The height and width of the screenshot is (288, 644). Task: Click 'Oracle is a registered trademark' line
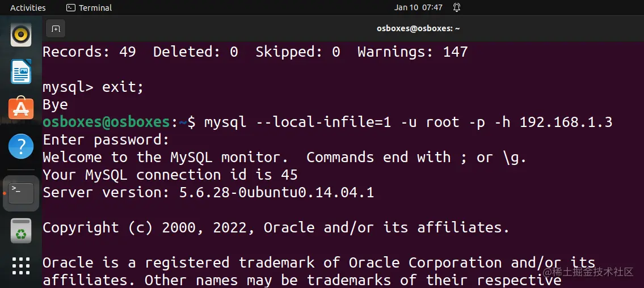319,262
